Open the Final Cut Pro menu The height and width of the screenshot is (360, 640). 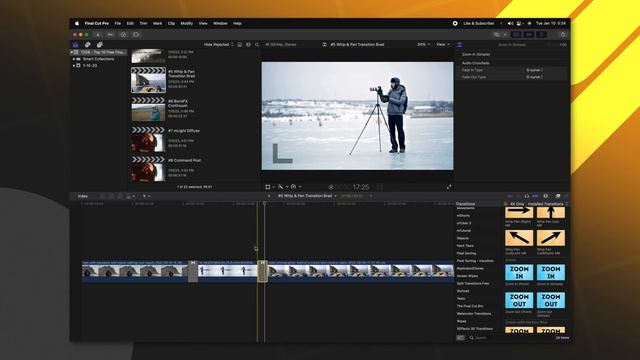click(x=97, y=24)
